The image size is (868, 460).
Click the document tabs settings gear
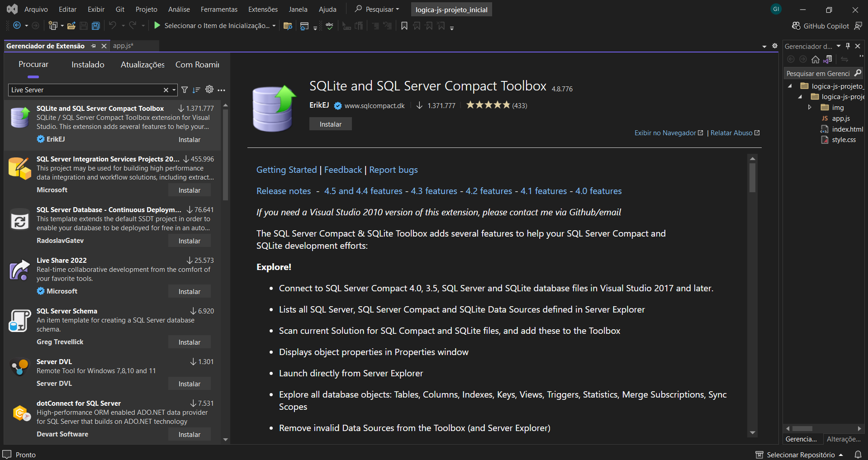(774, 46)
